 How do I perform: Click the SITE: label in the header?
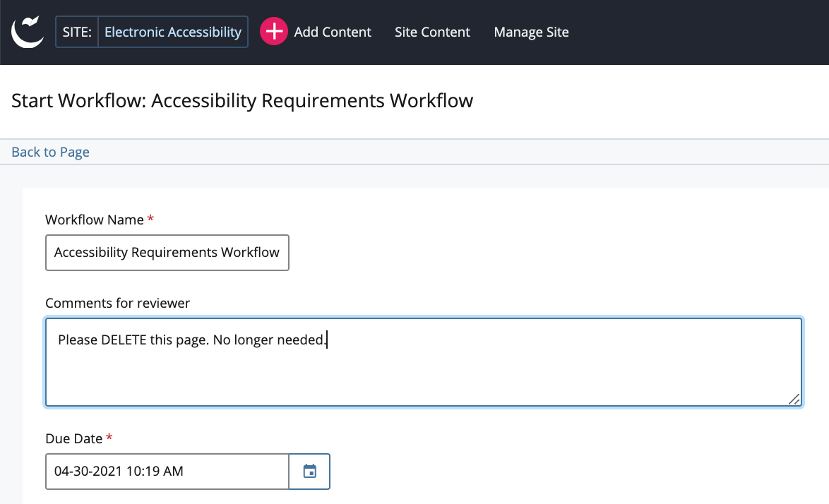[x=77, y=32]
